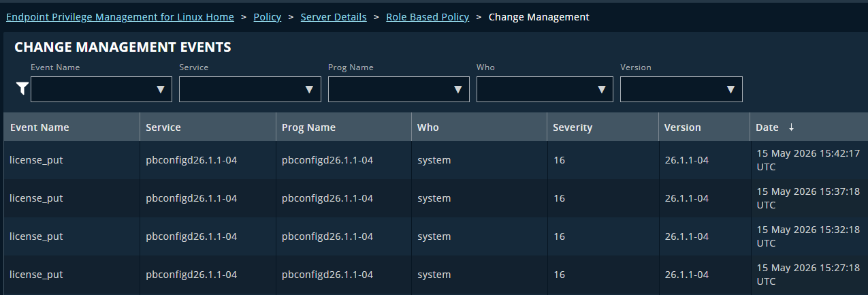Viewport: 868px width, 295px height.
Task: Open the Policy breadcrumb link
Action: [267, 17]
